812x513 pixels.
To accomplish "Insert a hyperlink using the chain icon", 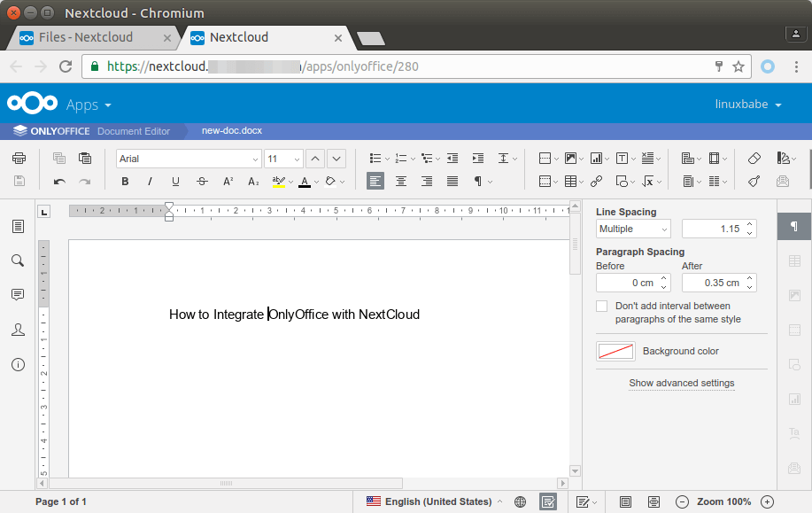I will coord(596,181).
